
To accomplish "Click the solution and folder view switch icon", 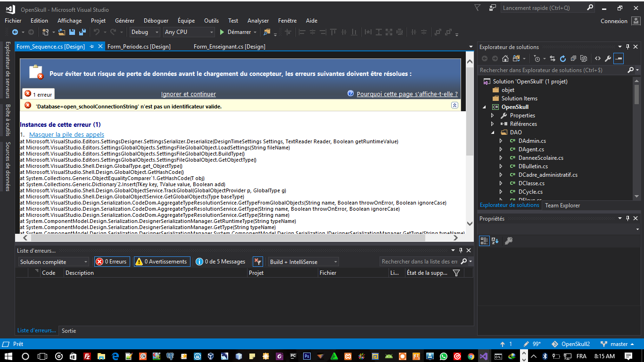I will click(515, 58).
